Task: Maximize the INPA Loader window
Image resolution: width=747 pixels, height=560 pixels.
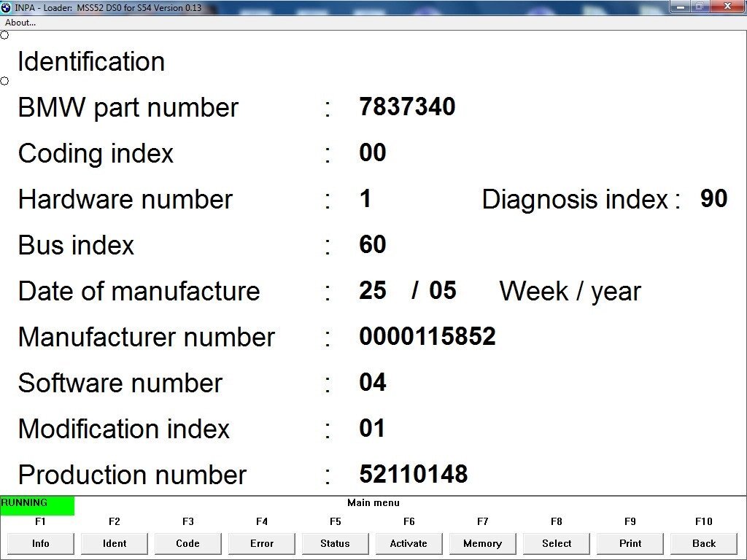Action: 700,7
